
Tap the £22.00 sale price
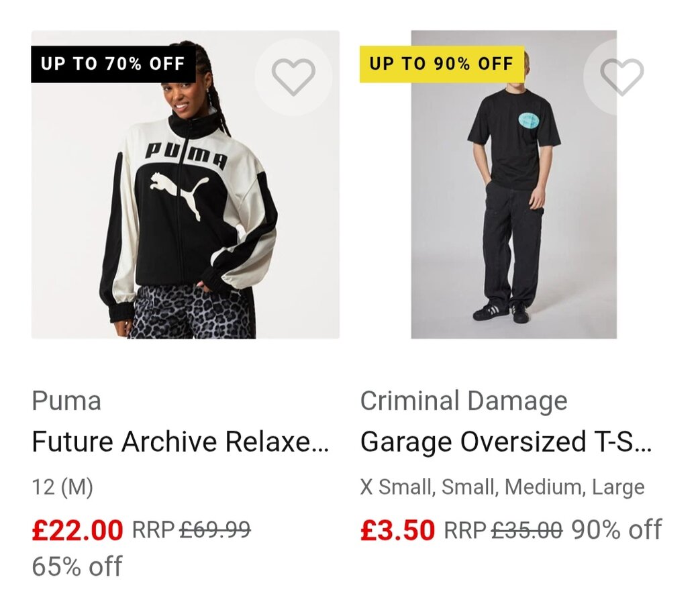click(77, 530)
